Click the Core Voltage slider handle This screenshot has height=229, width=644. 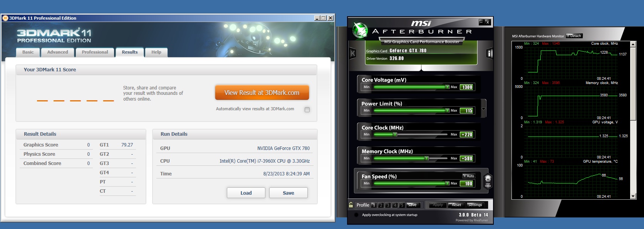coord(447,87)
